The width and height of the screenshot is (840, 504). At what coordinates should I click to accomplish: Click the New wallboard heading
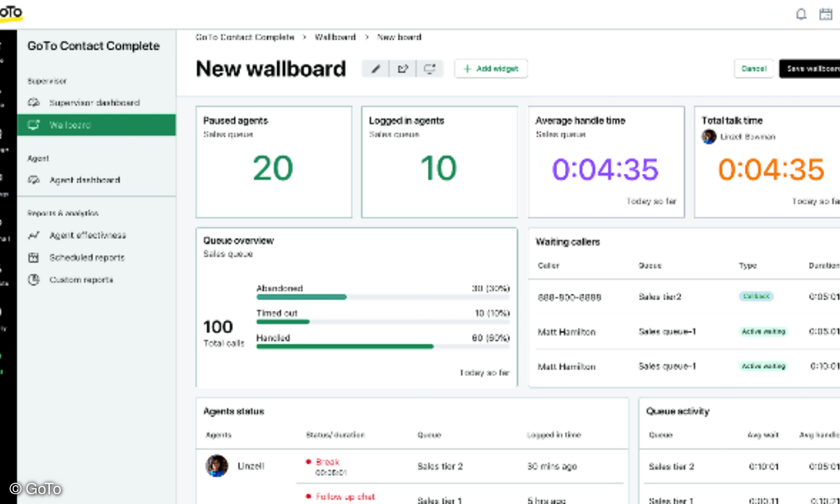click(271, 69)
